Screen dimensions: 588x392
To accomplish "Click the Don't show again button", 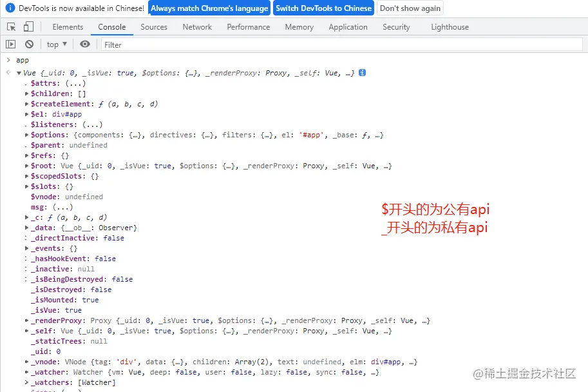I will [410, 8].
